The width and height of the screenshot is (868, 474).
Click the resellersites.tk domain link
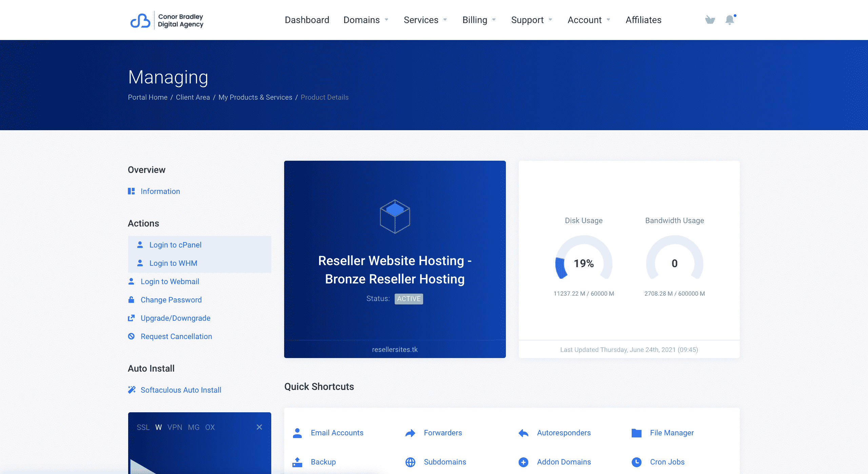395,350
